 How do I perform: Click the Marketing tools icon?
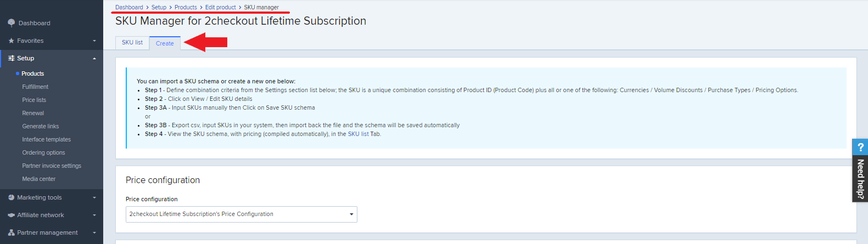11,197
